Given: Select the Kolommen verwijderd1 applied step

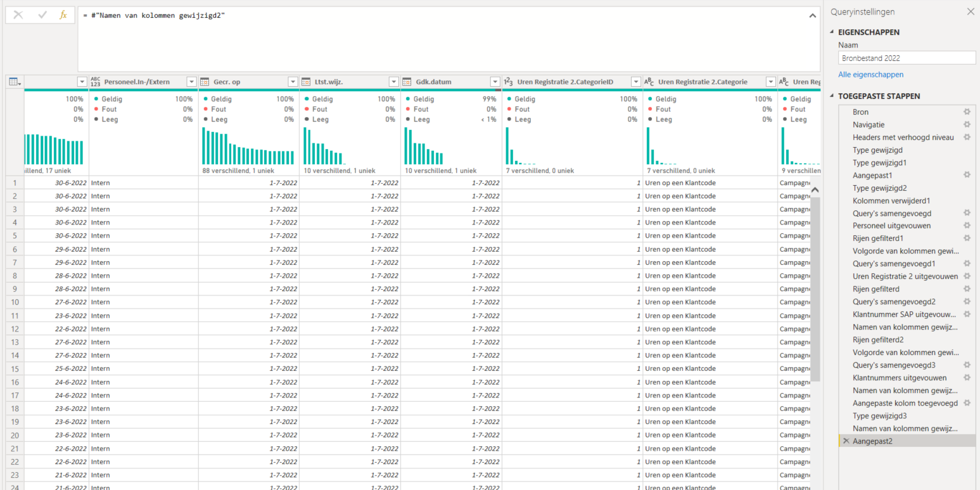Looking at the screenshot, I should click(x=907, y=200).
